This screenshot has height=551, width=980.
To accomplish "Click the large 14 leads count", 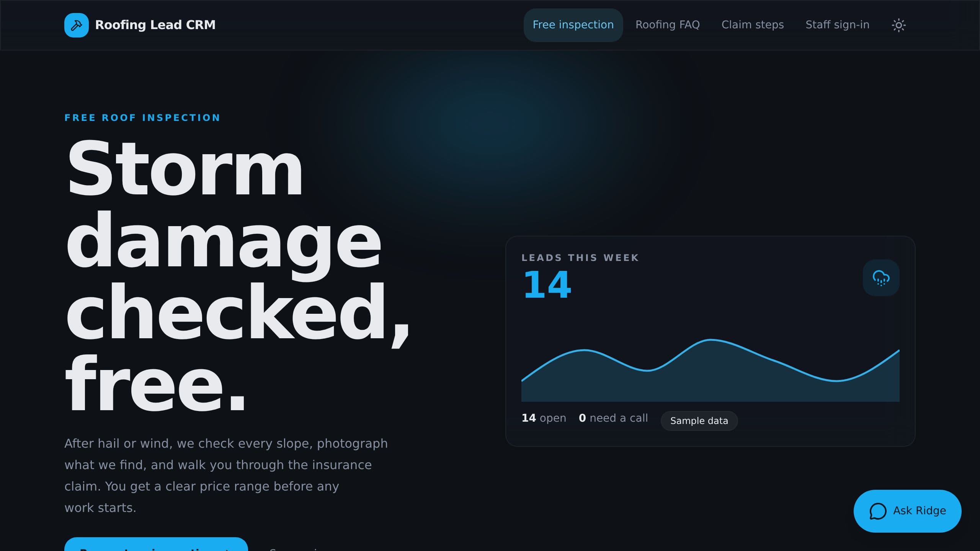I will pyautogui.click(x=547, y=285).
